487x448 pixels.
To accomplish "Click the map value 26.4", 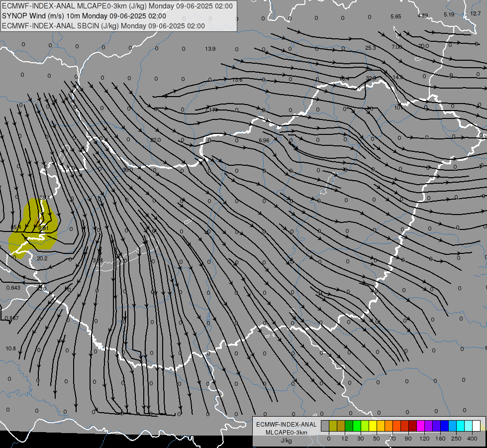I will [45, 198].
